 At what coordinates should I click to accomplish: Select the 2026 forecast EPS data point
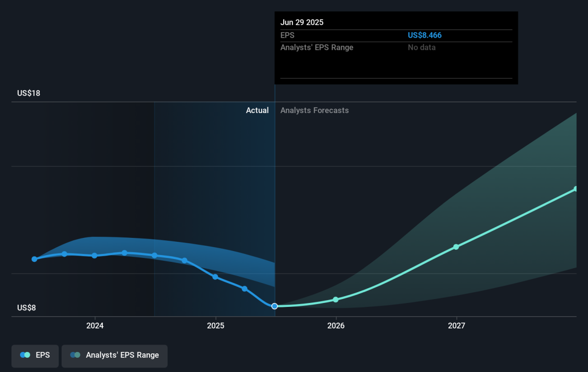(336, 300)
